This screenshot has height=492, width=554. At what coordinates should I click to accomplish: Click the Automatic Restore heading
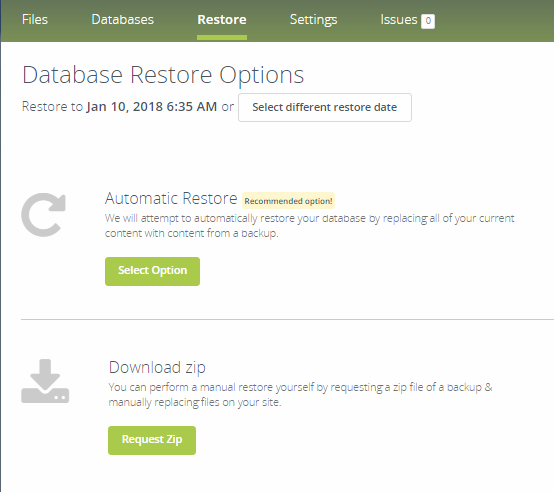tap(171, 198)
